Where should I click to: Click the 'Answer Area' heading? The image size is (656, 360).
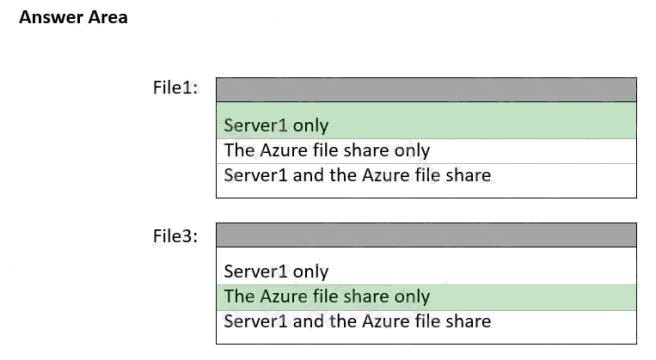73,17
